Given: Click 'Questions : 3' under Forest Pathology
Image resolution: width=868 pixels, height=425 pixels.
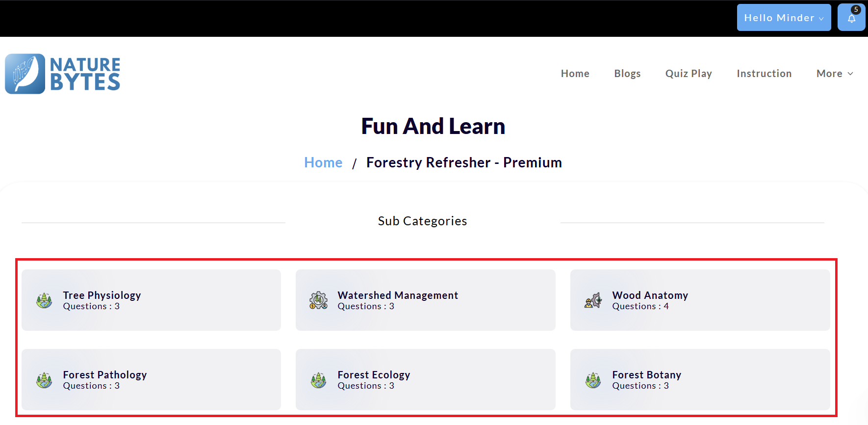Looking at the screenshot, I should pos(91,386).
